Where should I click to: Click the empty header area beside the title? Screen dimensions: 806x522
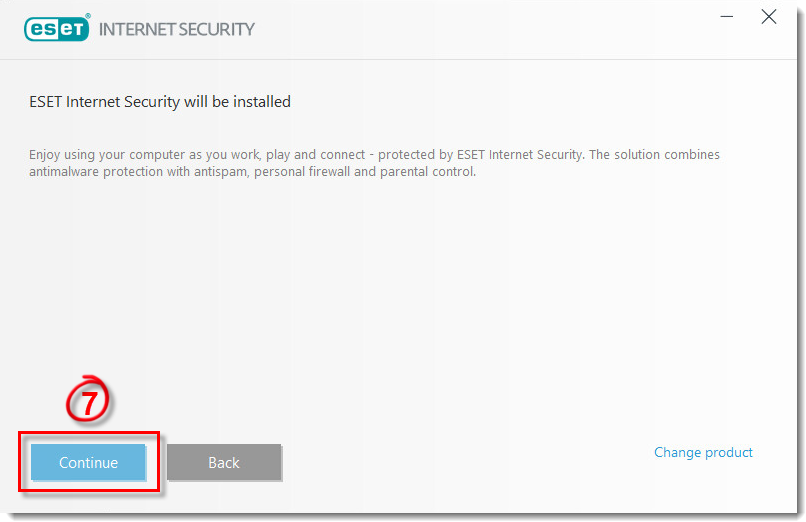pyautogui.click(x=480, y=29)
